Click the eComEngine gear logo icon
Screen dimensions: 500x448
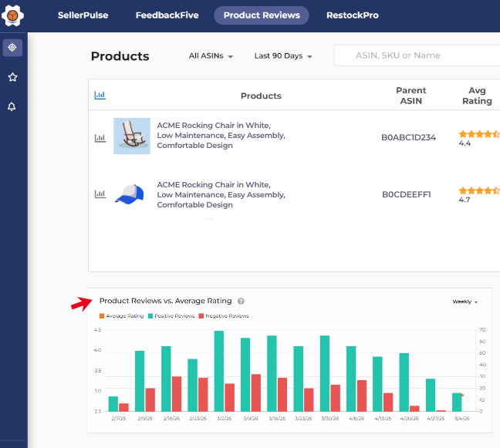click(12, 15)
